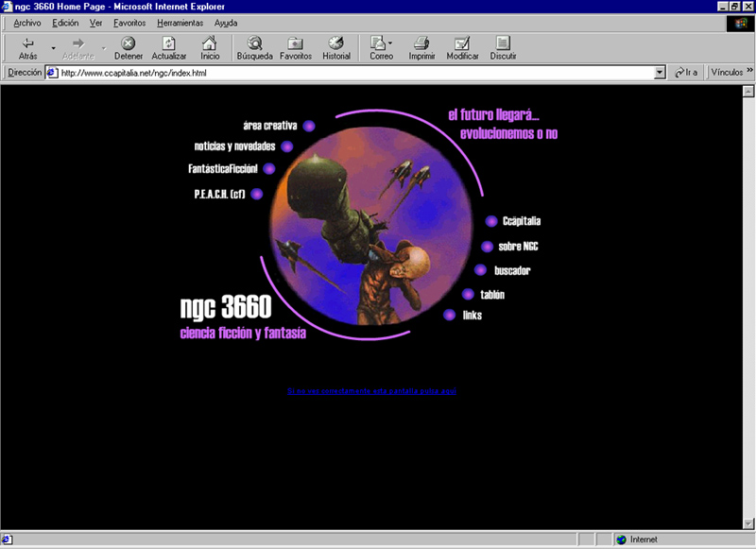Expand the Vínculos links chevron
Image resolution: width=756 pixels, height=549 pixels.
point(749,70)
